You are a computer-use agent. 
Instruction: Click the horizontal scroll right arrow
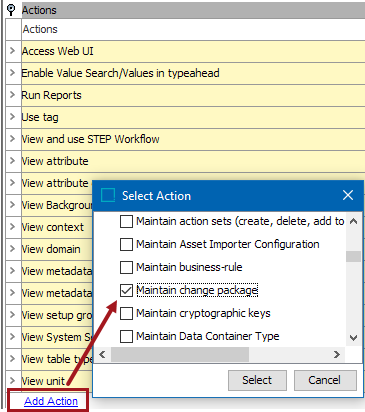point(337,354)
